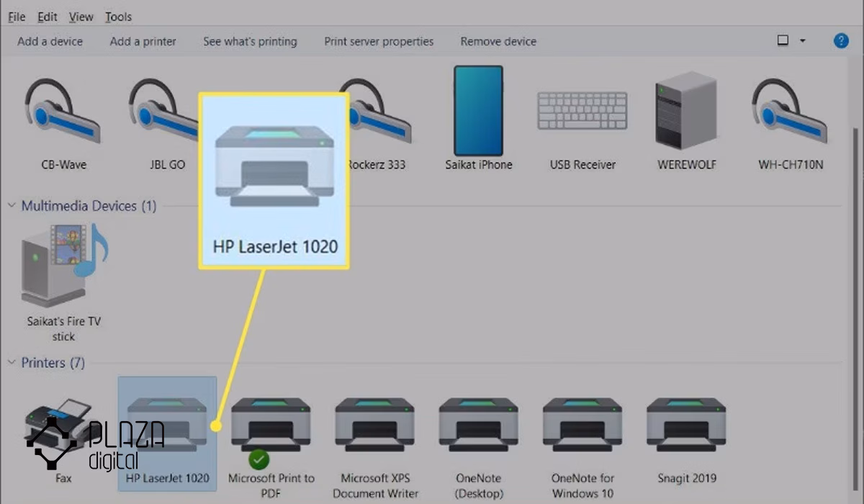Click Add a device
864x504 pixels.
[50, 42]
